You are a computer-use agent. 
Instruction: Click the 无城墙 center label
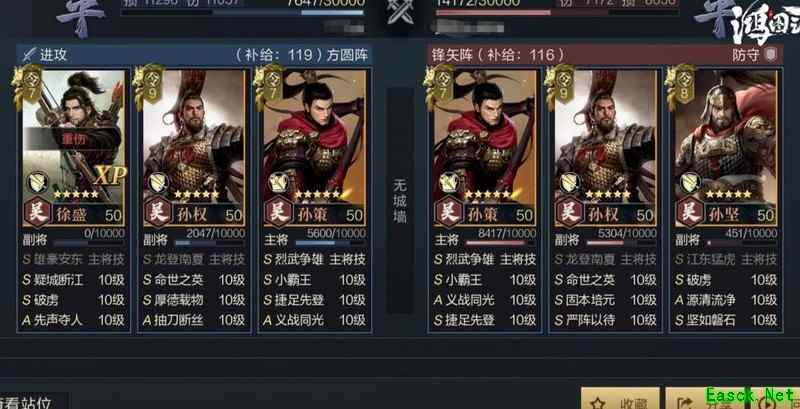click(x=401, y=201)
